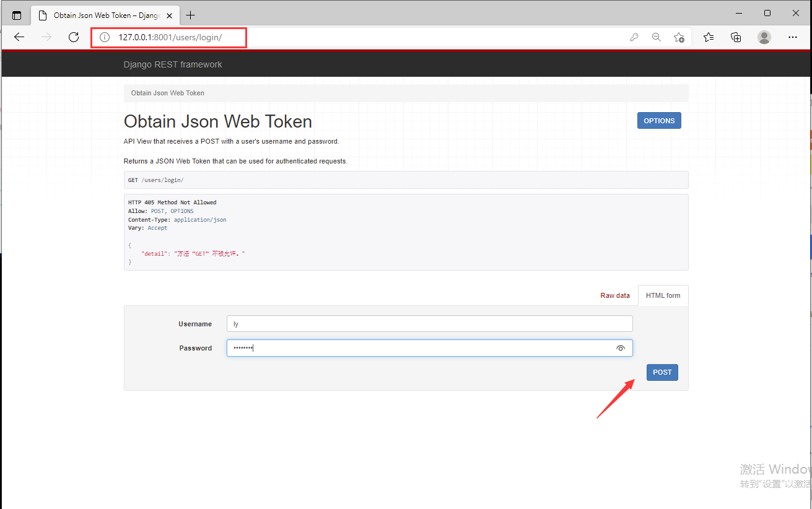812x509 pixels.
Task: Click the Password label
Action: 196,348
